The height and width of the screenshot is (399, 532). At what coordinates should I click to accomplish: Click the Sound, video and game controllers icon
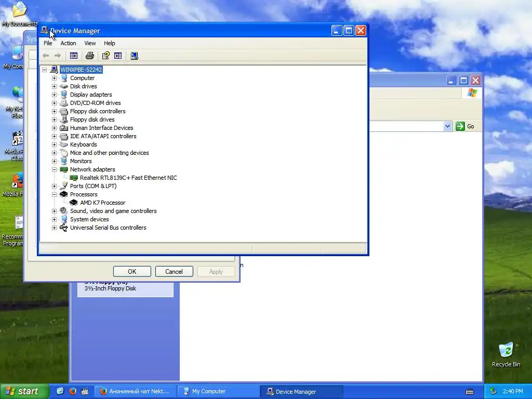(64, 211)
